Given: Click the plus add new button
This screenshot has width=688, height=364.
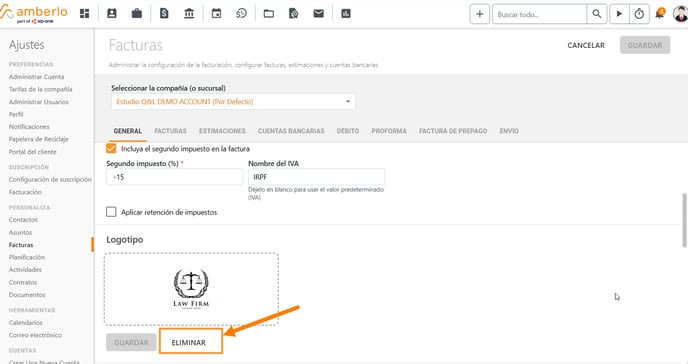Looking at the screenshot, I should pyautogui.click(x=480, y=14).
